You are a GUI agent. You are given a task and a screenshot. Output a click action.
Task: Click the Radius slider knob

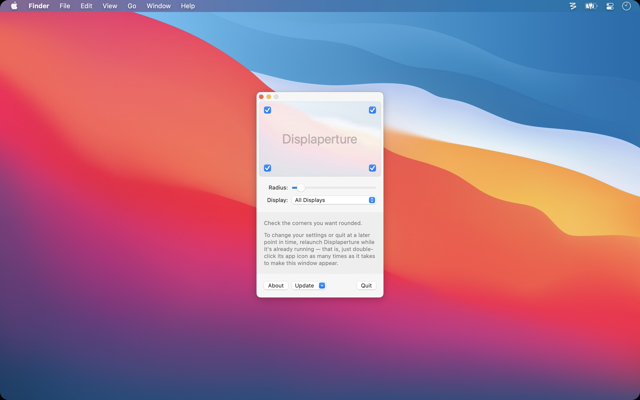(301, 188)
